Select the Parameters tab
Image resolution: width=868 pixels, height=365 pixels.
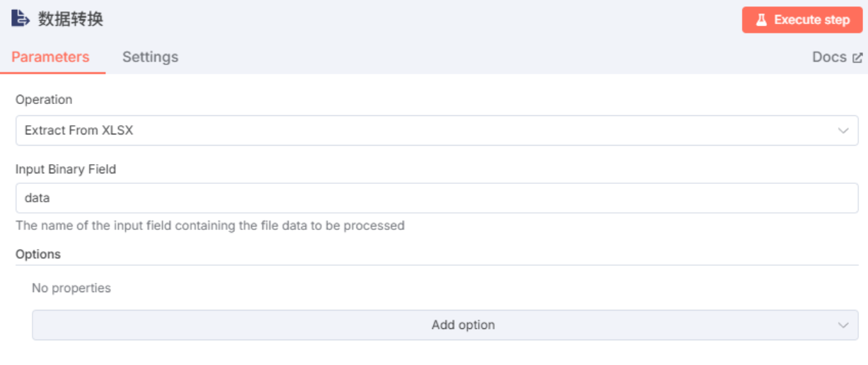pyautogui.click(x=50, y=57)
